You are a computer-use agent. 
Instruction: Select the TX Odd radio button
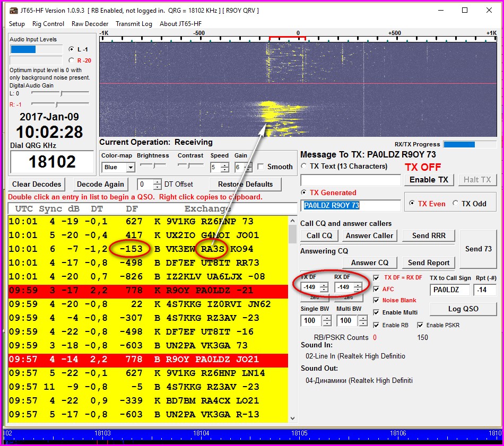pyautogui.click(x=456, y=204)
